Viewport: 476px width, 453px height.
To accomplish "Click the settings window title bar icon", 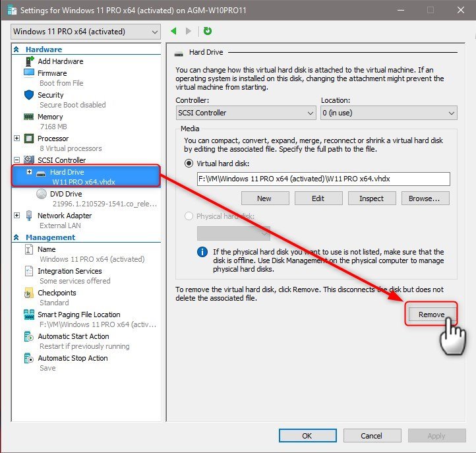I will point(12,11).
